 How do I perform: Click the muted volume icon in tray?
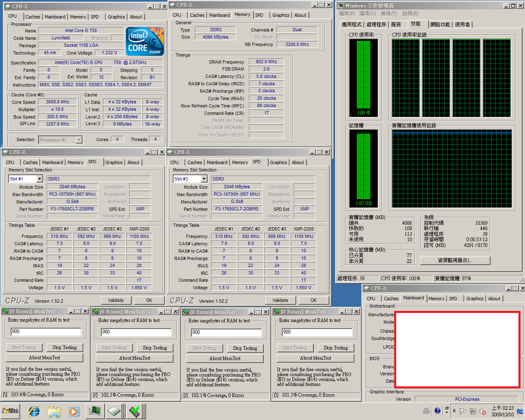[x=483, y=411]
